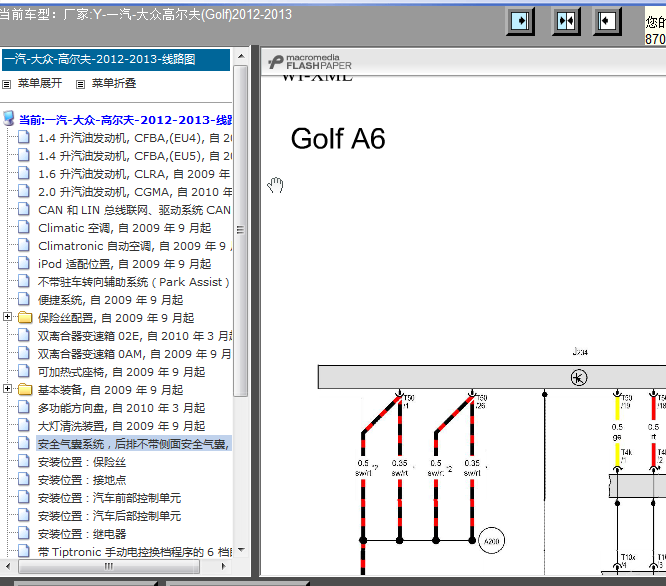Open 不带驻车转向辅助系统 (Park Assist) entry
The height and width of the screenshot is (586, 666).
(133, 282)
